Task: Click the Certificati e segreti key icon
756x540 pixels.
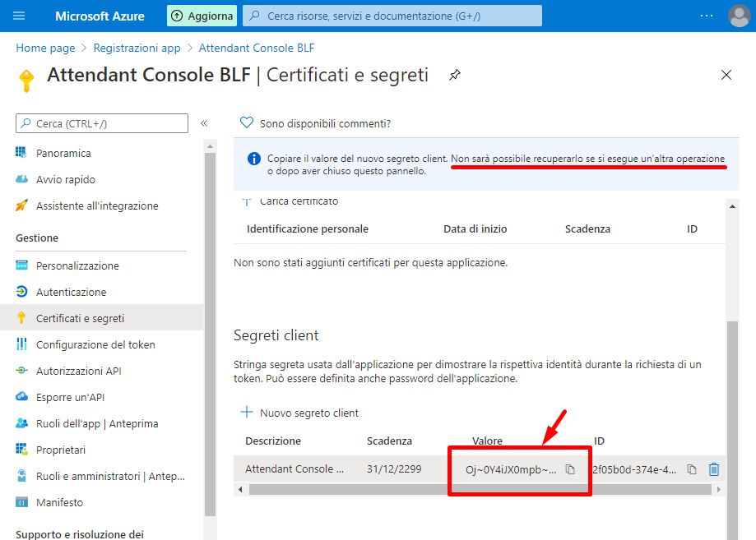Action: pos(21,318)
